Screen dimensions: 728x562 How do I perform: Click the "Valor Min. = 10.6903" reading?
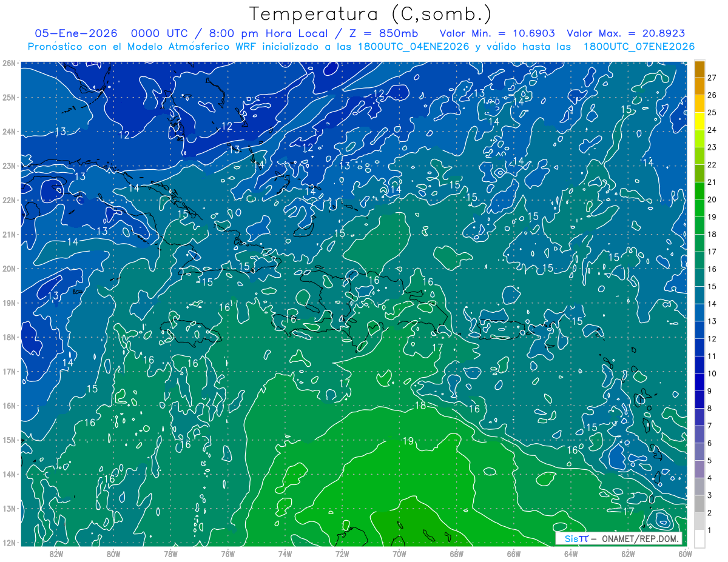[x=497, y=33]
